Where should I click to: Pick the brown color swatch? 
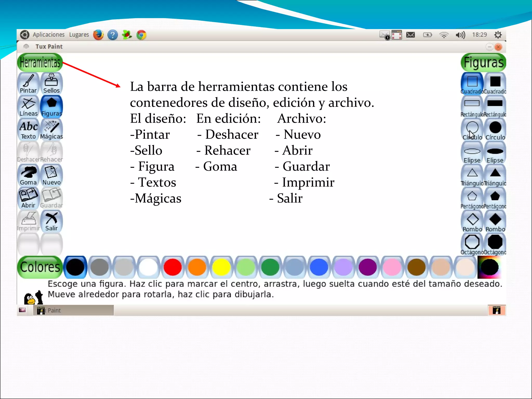416,267
